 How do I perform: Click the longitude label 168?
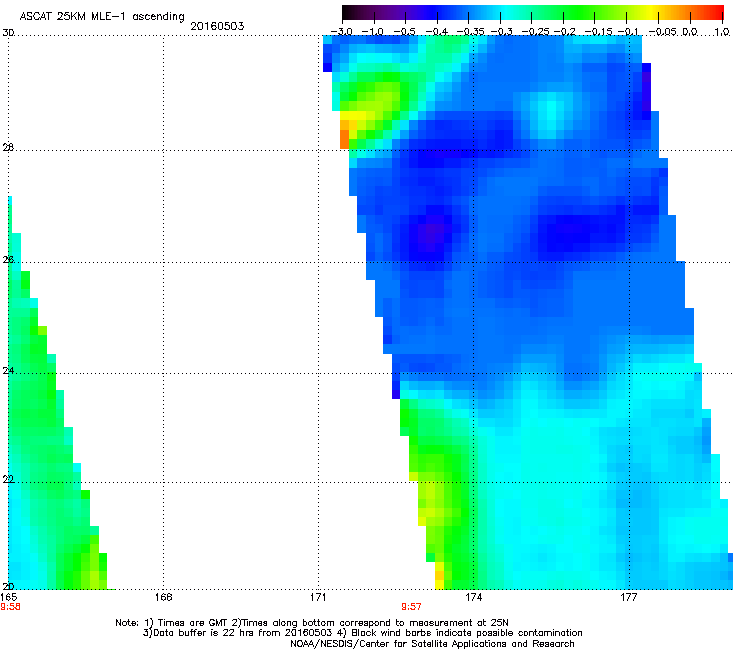point(163,597)
